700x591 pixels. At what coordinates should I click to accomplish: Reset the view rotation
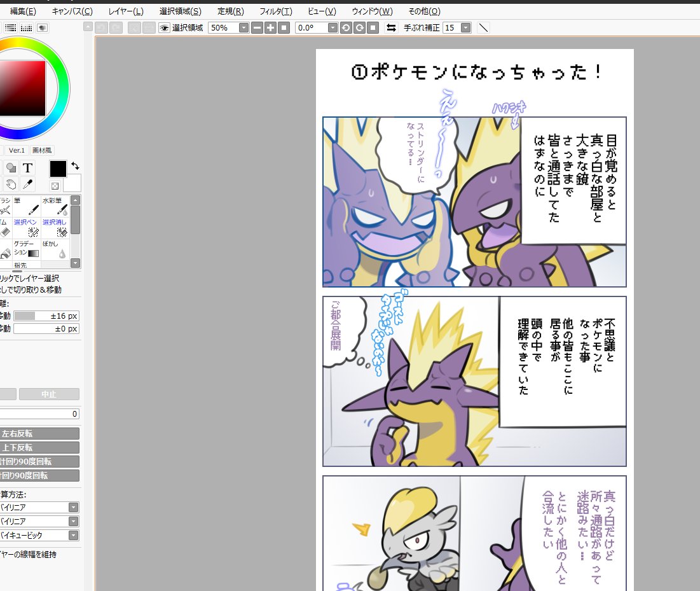coord(374,28)
